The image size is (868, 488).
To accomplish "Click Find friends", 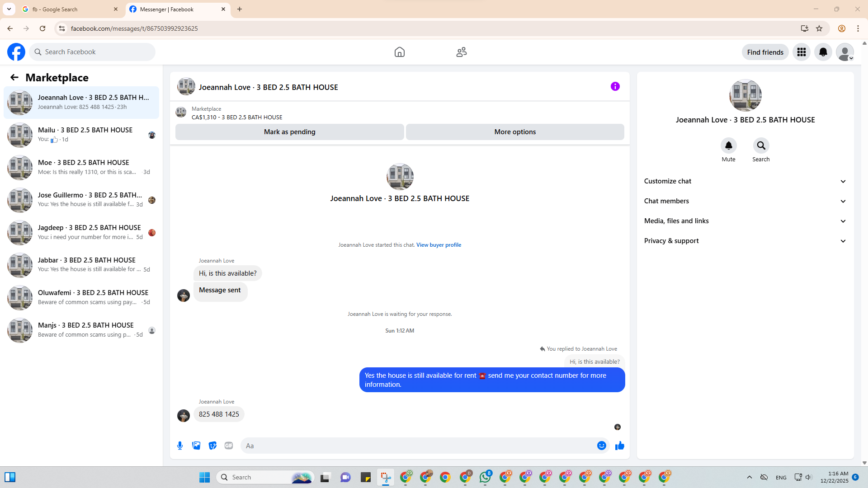I will [x=765, y=52].
